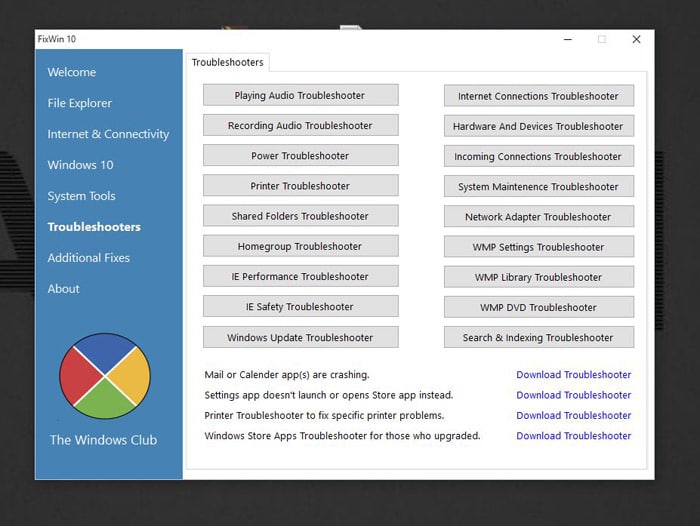Viewport: 700px width, 526px height.
Task: Switch to Additional Fixes section
Action: (88, 258)
